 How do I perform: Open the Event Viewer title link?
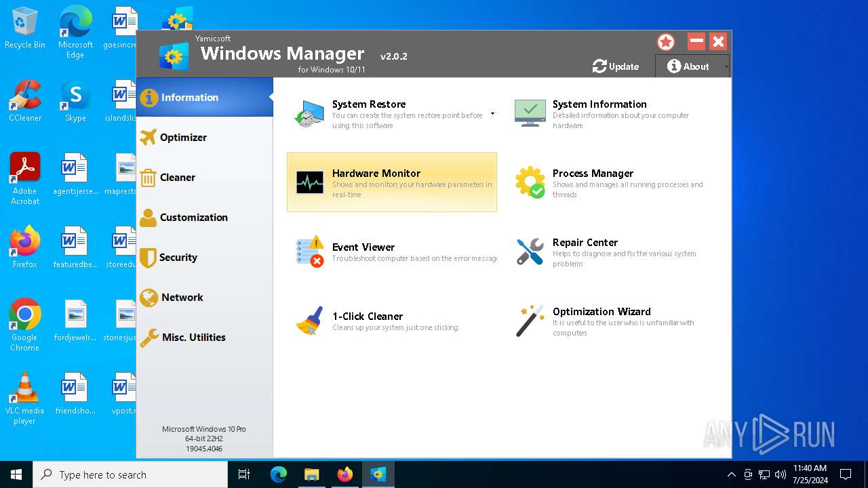point(363,247)
